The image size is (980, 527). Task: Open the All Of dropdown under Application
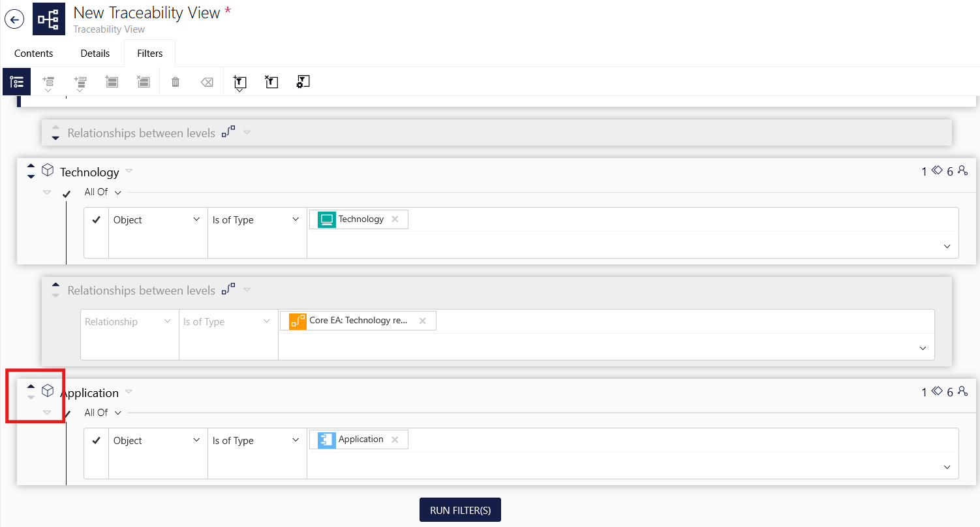[x=103, y=413]
